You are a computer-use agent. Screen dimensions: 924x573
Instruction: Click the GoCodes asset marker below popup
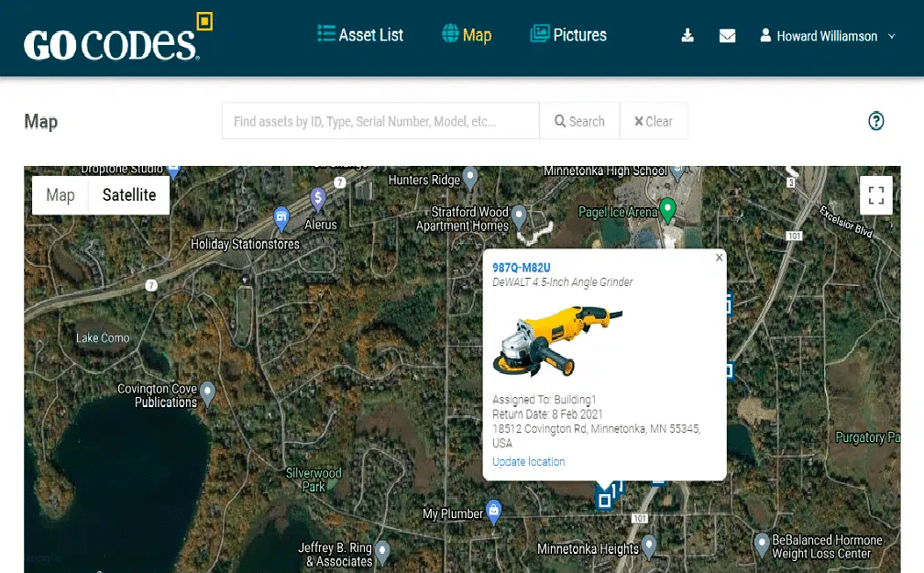[x=604, y=500]
